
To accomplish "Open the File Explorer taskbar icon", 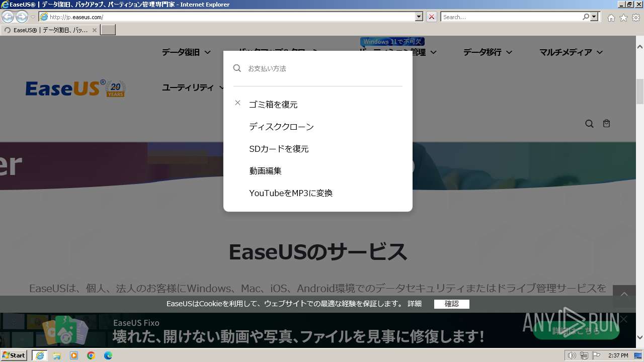I will click(x=57, y=355).
